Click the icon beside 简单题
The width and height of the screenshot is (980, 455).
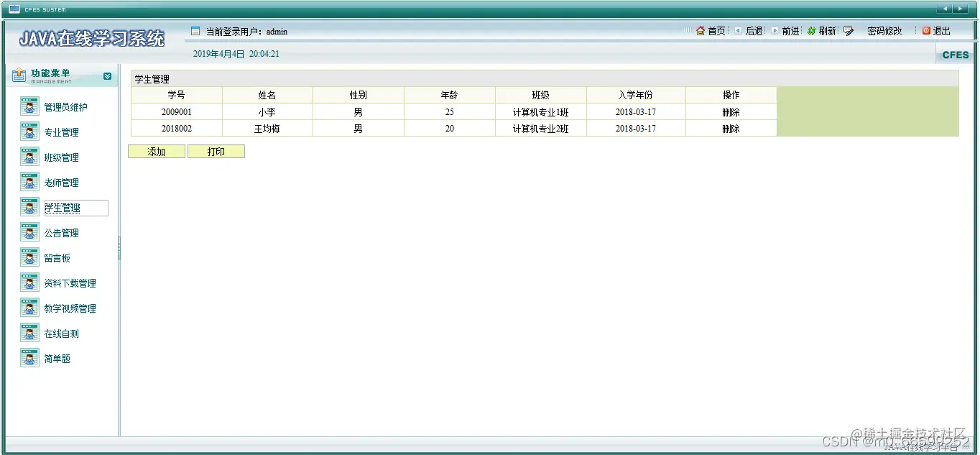click(x=29, y=359)
